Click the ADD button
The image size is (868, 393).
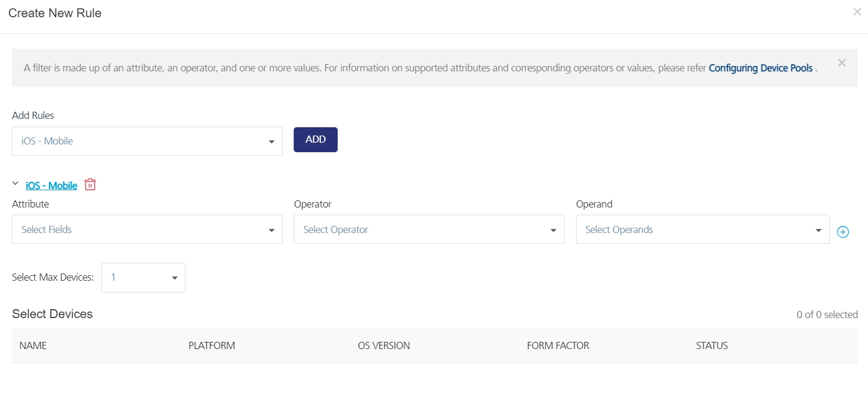click(x=315, y=139)
